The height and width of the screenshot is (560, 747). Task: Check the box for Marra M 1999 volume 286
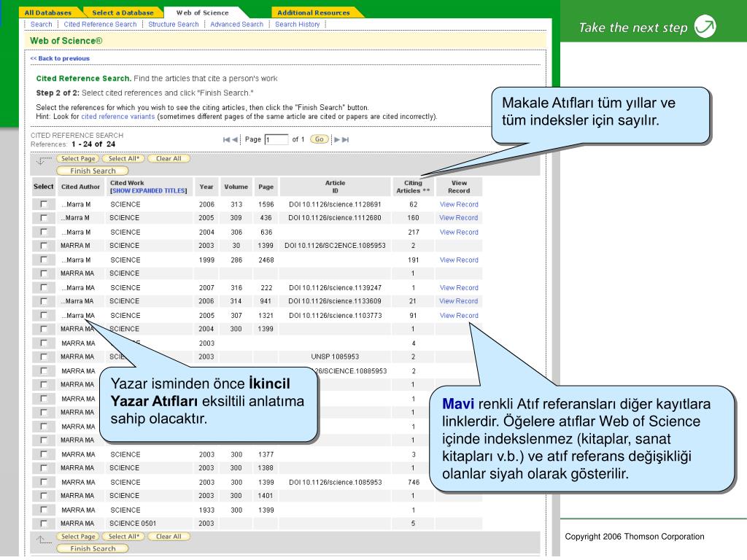tap(44, 260)
